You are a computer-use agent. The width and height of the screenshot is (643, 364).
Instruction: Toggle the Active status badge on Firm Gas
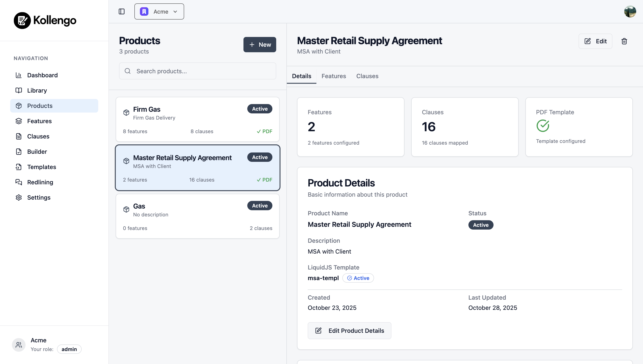pyautogui.click(x=259, y=109)
